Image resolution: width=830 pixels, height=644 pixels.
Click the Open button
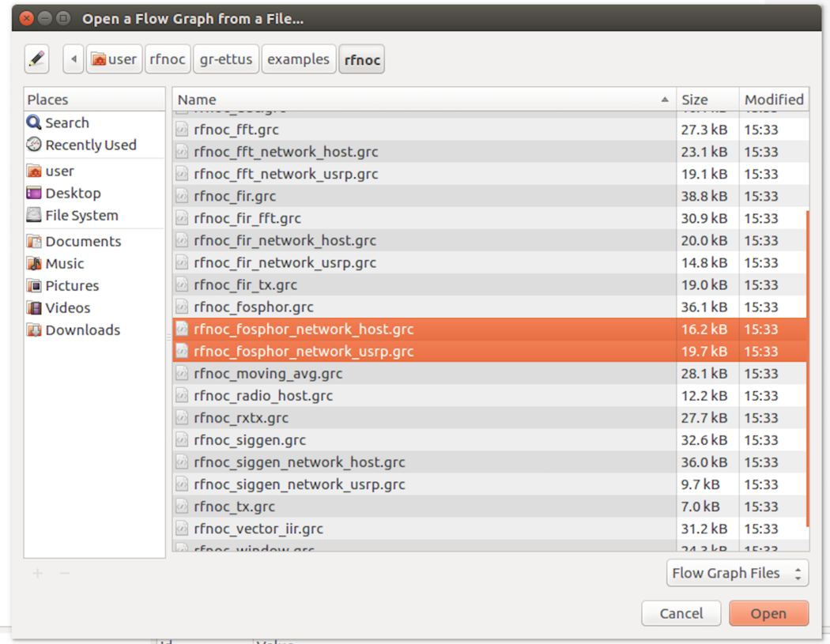coord(768,613)
